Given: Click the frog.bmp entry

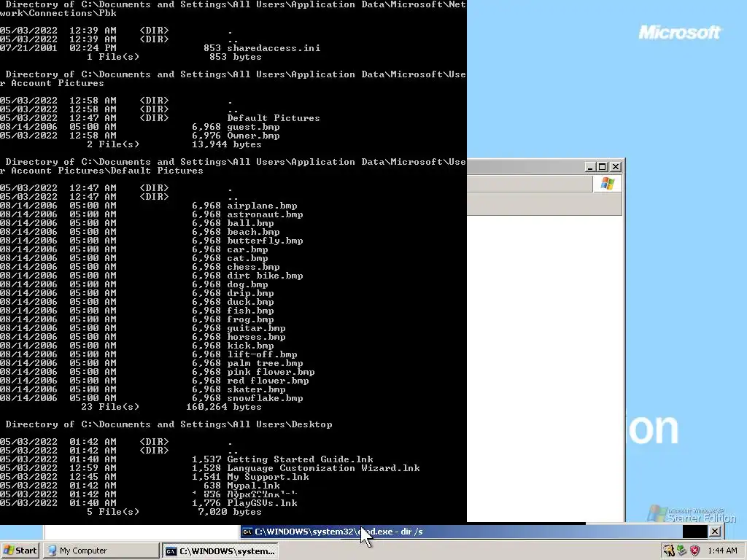Looking at the screenshot, I should [x=250, y=319].
